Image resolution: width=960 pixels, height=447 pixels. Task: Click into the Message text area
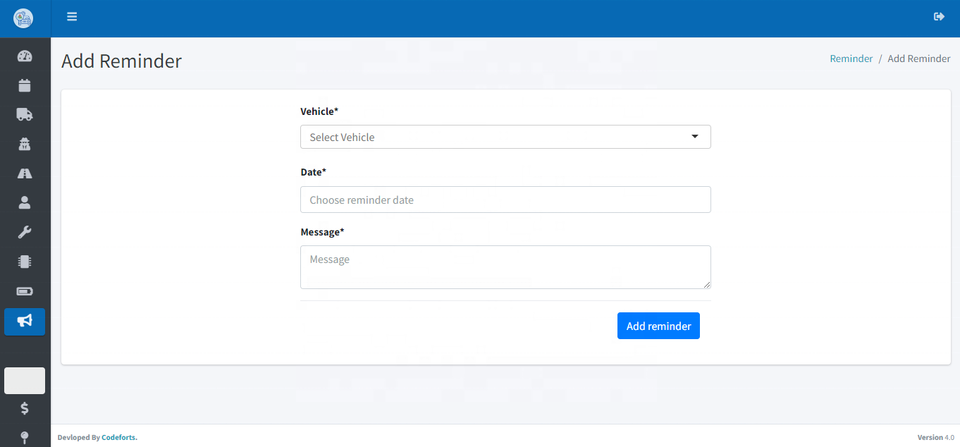505,267
